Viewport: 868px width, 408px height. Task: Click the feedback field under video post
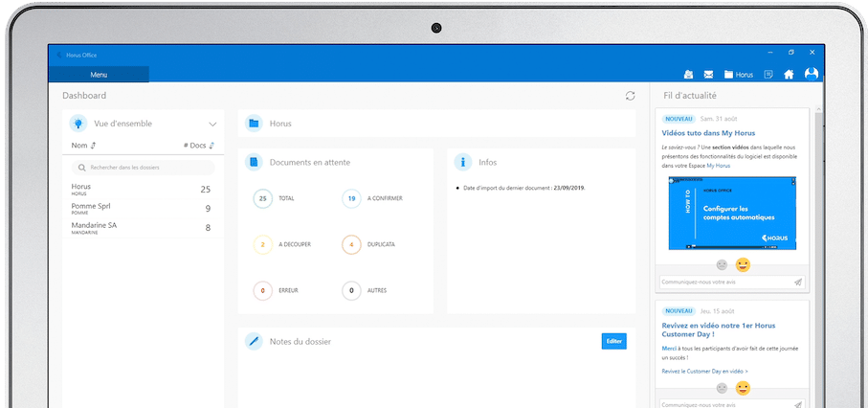(725, 283)
